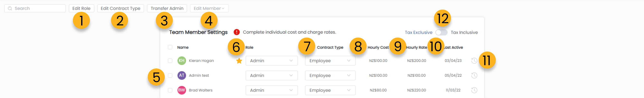644x98 pixels.
Task: Focus the Search input field
Action: point(35,8)
